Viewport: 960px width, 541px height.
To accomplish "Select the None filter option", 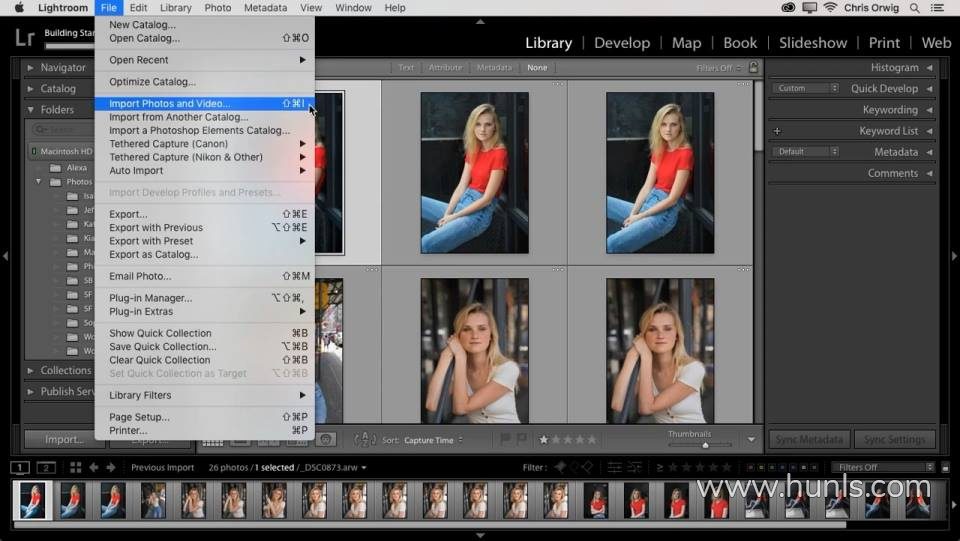I will (x=537, y=67).
